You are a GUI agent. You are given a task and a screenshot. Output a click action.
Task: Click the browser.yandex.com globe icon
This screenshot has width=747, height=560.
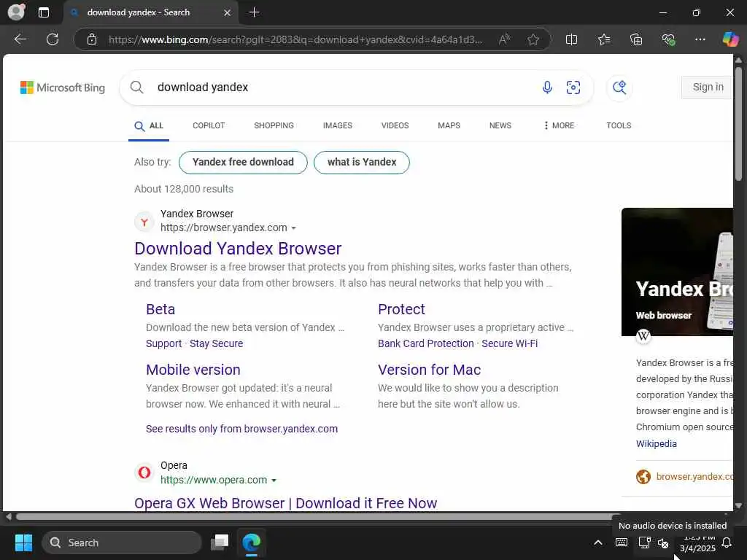click(x=643, y=476)
